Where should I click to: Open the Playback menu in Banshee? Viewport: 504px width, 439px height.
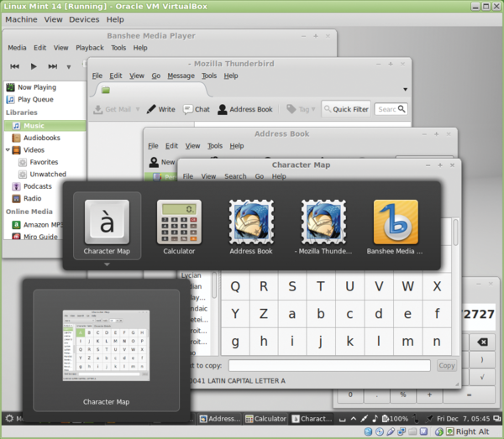click(x=90, y=48)
